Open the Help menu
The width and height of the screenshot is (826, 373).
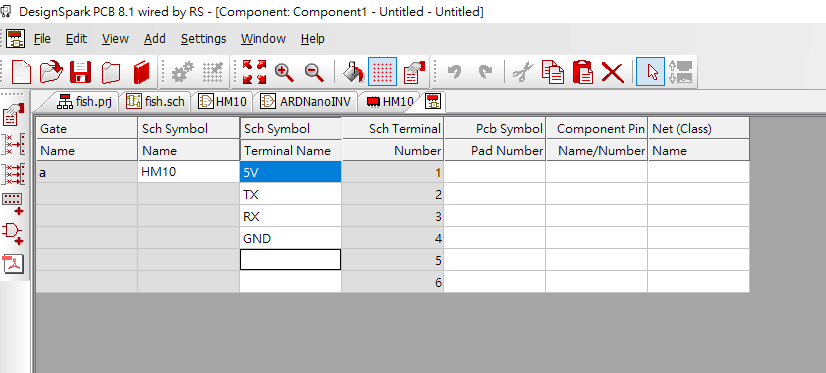click(313, 39)
